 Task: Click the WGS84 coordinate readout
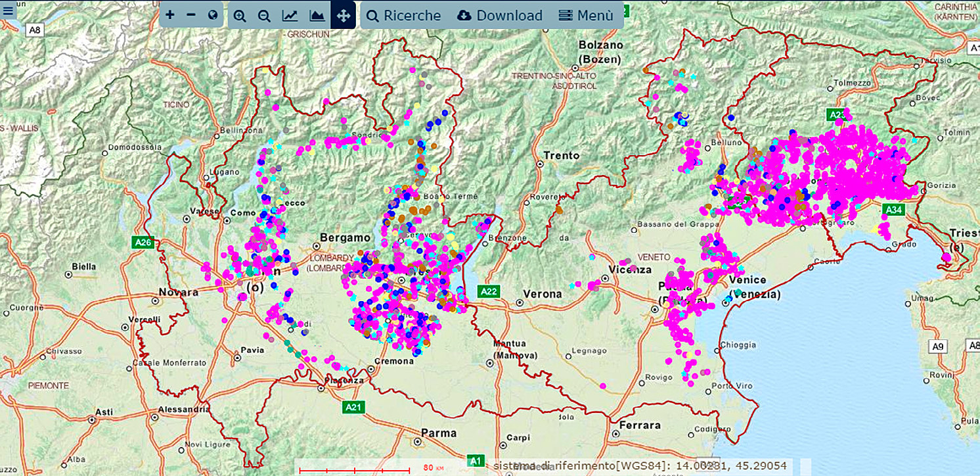[x=640, y=465]
